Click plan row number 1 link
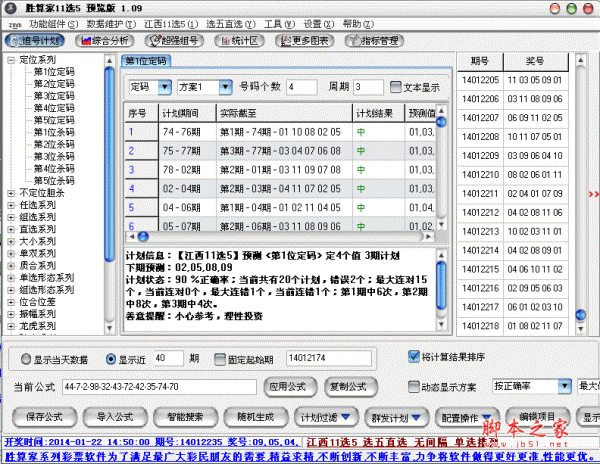 [x=131, y=132]
